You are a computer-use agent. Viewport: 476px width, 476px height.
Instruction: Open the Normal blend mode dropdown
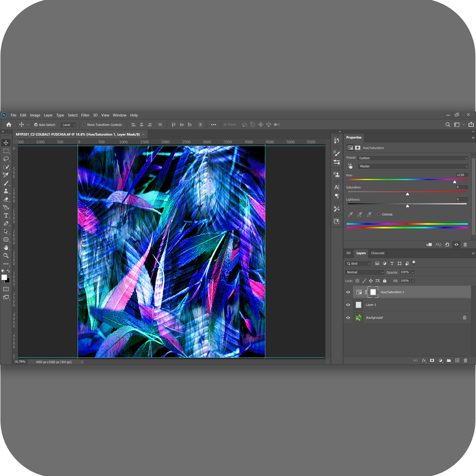[365, 272]
